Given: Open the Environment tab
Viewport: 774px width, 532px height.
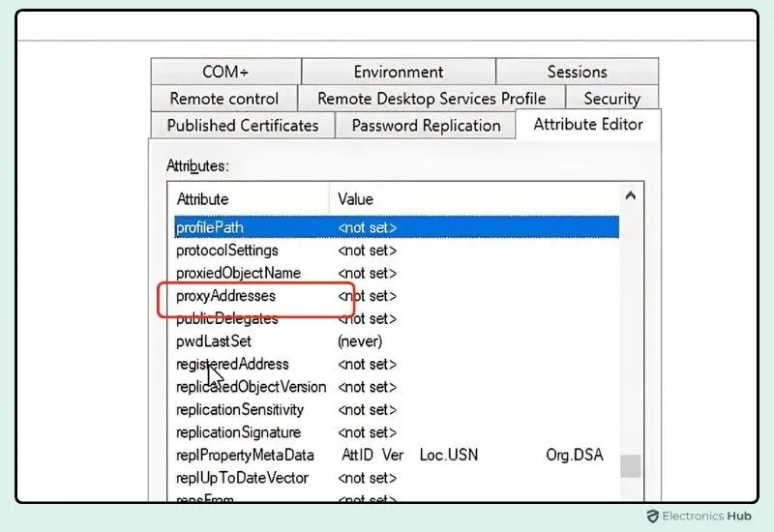Looking at the screenshot, I should pos(399,72).
